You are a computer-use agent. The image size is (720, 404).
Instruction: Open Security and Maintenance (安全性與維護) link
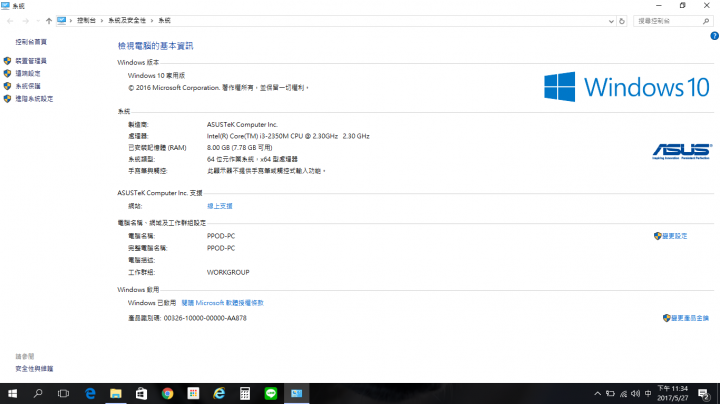pyautogui.click(x=34, y=369)
